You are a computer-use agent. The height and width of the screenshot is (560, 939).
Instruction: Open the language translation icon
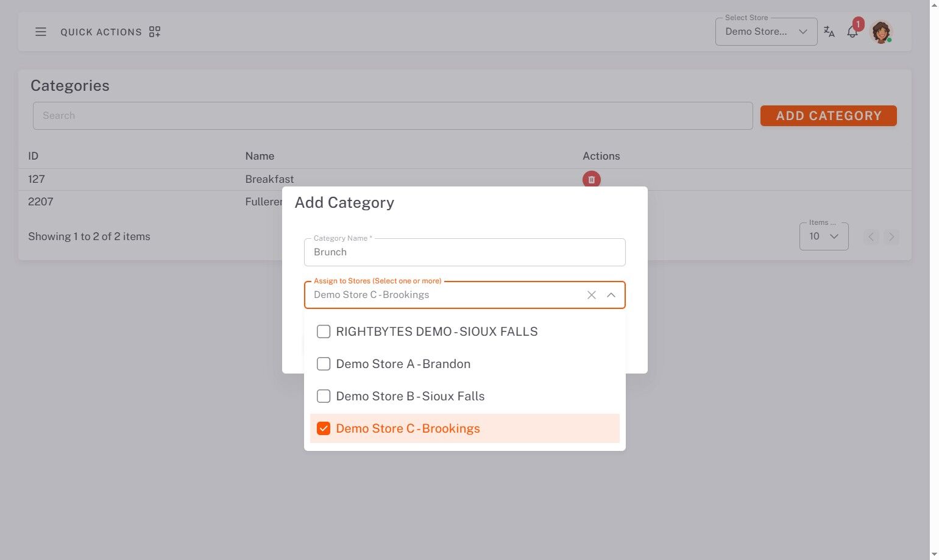[x=829, y=32]
